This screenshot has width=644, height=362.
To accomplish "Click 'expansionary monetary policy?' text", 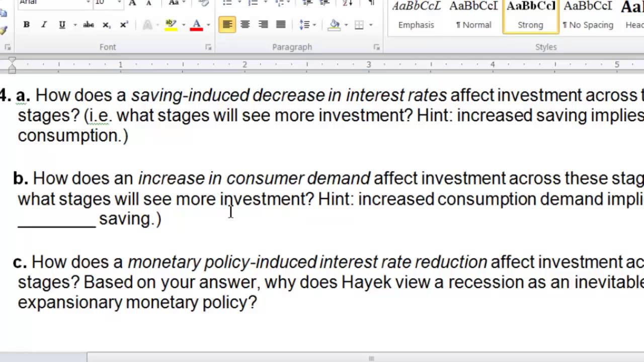I will [x=137, y=303].
